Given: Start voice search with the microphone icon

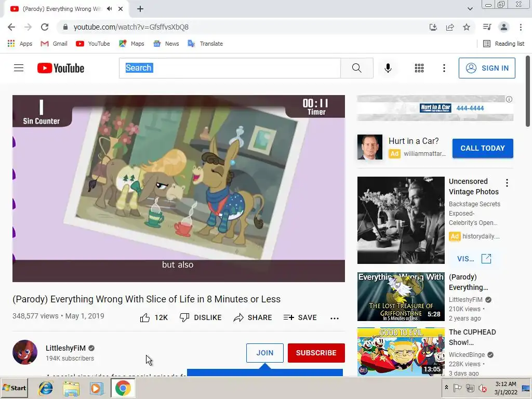Looking at the screenshot, I should click(388, 68).
